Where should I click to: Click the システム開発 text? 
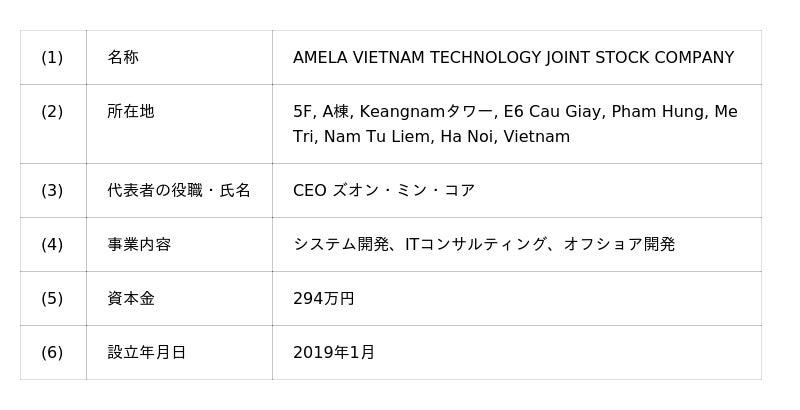coord(340,244)
